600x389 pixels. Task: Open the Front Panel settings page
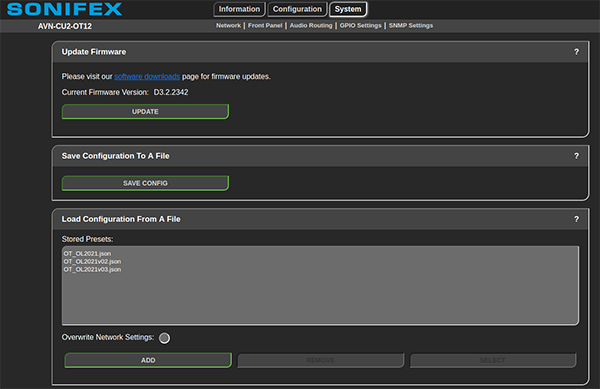265,26
